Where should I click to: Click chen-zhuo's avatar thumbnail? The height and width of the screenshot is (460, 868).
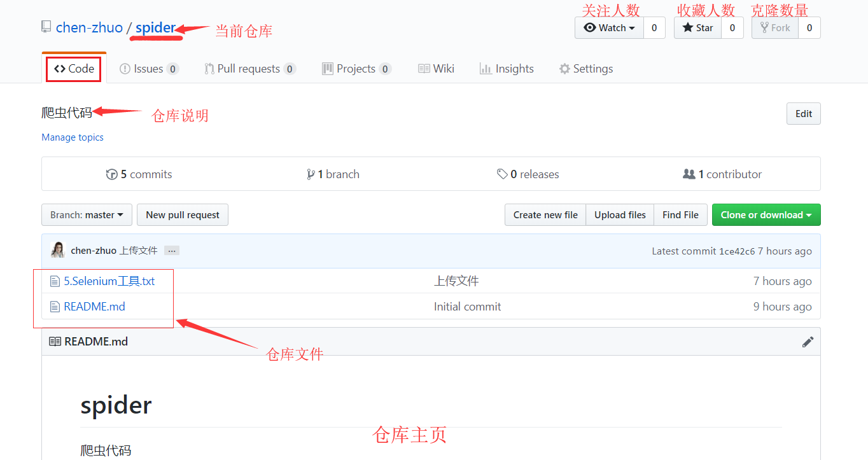pyautogui.click(x=57, y=250)
